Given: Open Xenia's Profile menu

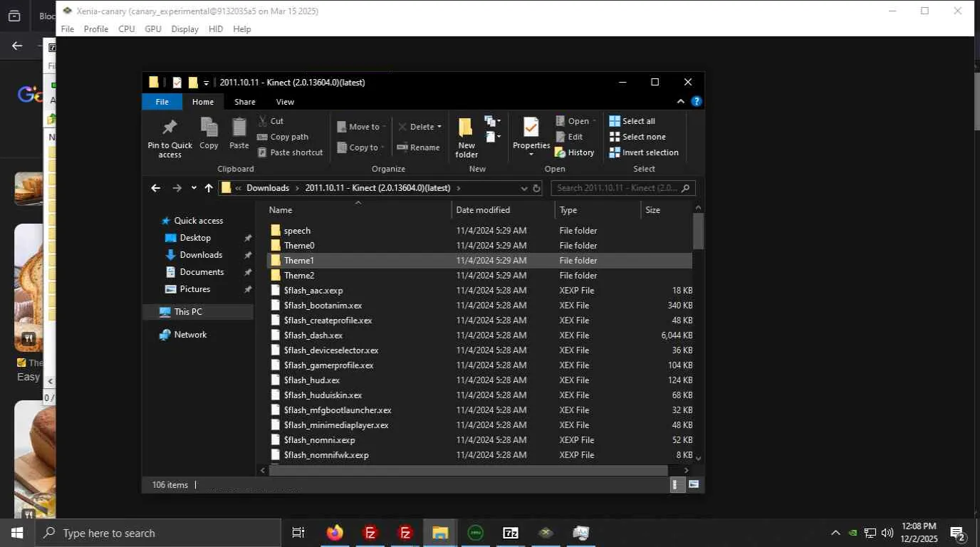Looking at the screenshot, I should [96, 29].
